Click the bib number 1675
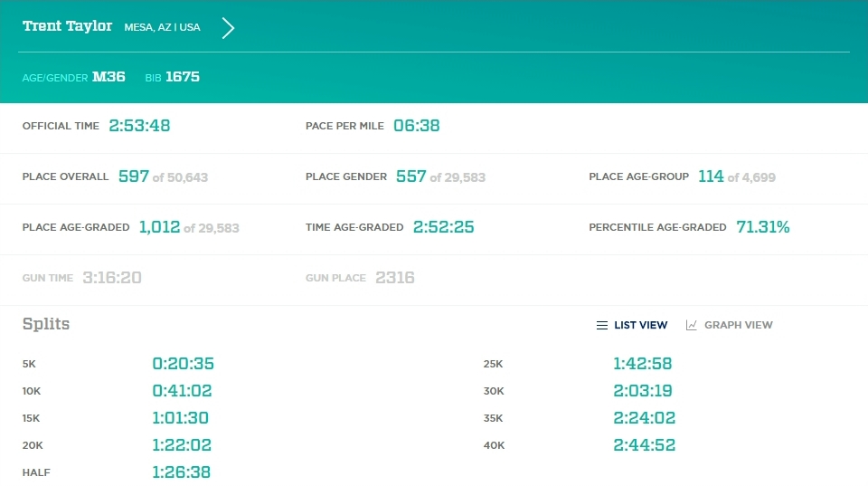This screenshot has width=868, height=486. (182, 77)
